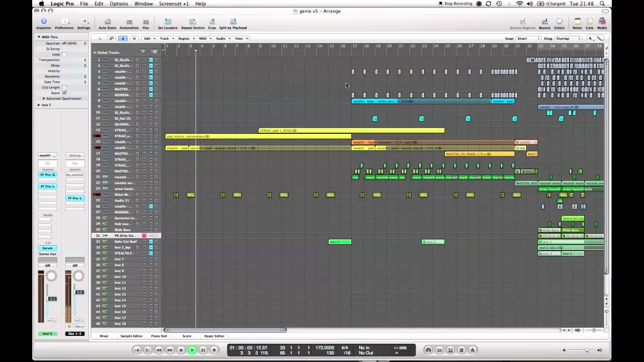Image resolution: width=644 pixels, height=362 pixels.
Task: Solo the Wide Bass track
Action: pos(156,230)
